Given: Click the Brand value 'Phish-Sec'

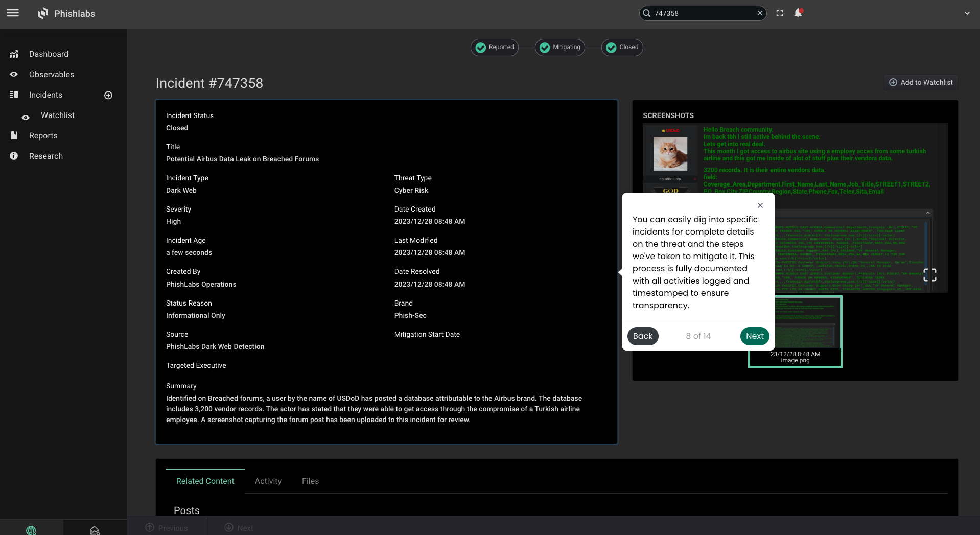Looking at the screenshot, I should (410, 316).
